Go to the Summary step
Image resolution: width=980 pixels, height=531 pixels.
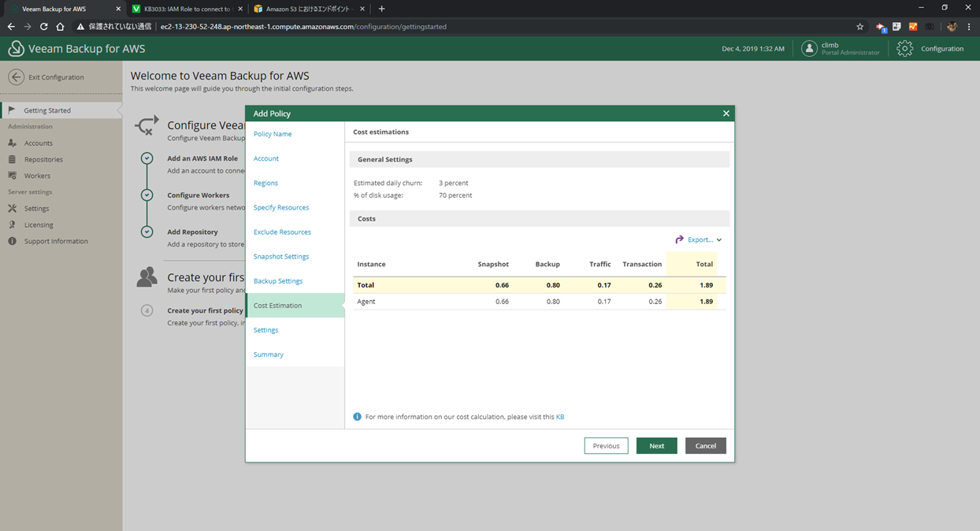(x=269, y=355)
